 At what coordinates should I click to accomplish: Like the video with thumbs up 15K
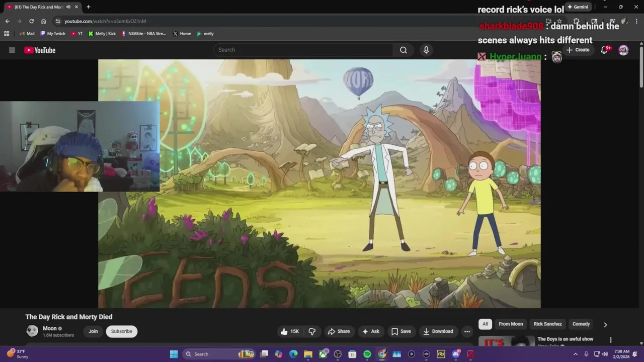pos(290,331)
